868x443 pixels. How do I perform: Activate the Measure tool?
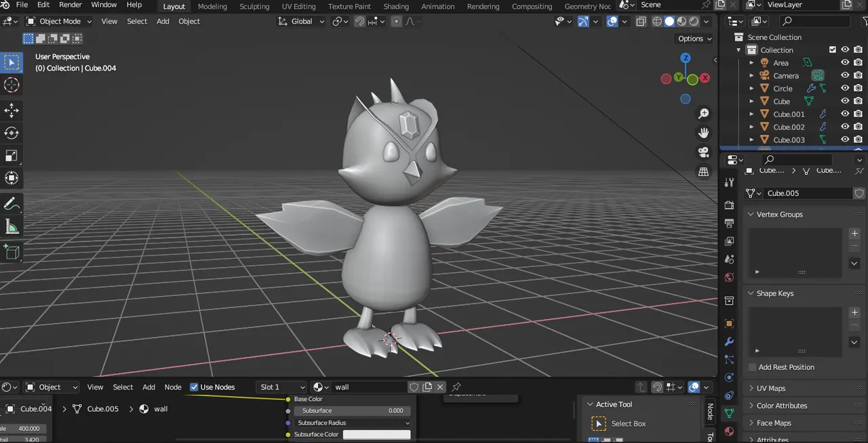[x=12, y=226]
